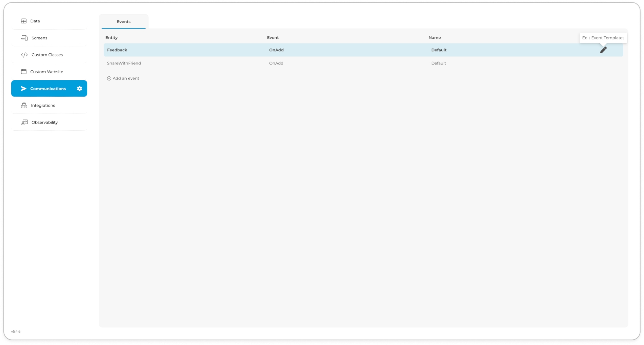Click the Custom Classes code brackets icon

(x=24, y=55)
